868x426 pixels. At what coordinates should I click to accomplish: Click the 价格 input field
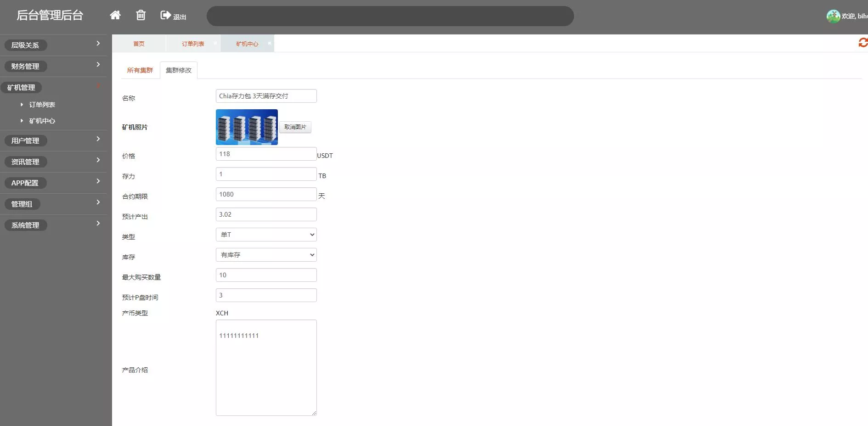266,154
